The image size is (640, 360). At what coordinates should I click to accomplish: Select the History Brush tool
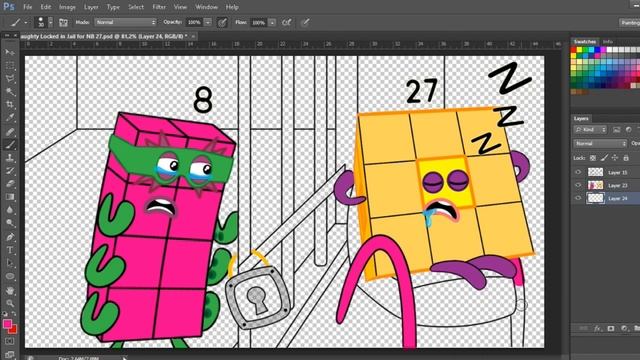pyautogui.click(x=10, y=171)
